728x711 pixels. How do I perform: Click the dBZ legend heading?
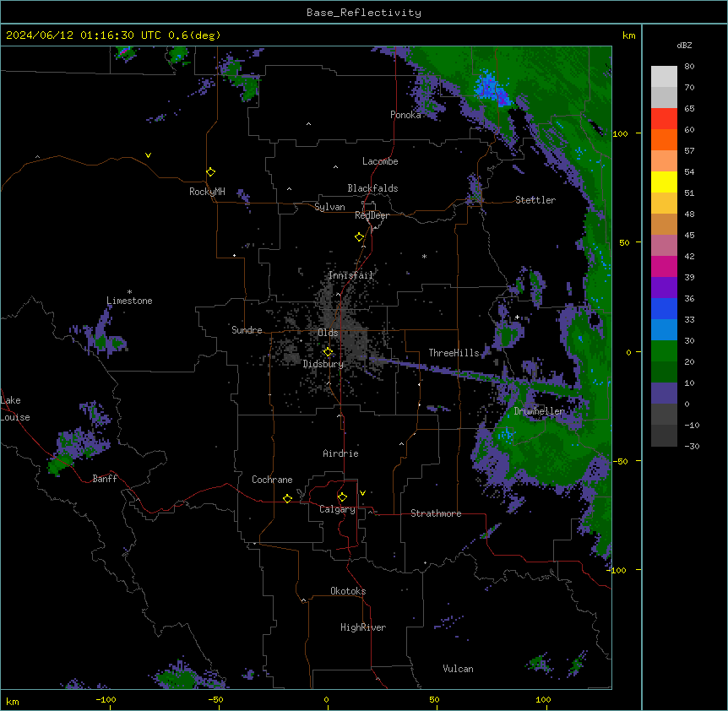(x=684, y=45)
